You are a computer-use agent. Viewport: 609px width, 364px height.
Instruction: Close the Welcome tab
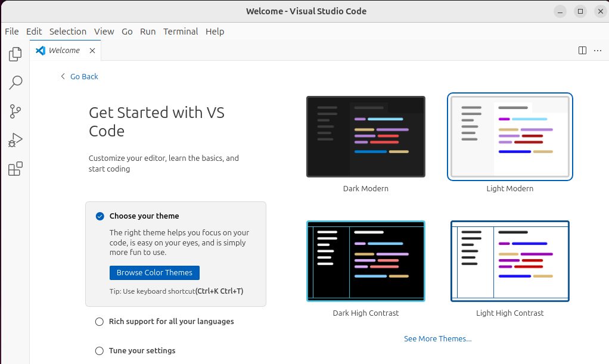pyautogui.click(x=92, y=51)
